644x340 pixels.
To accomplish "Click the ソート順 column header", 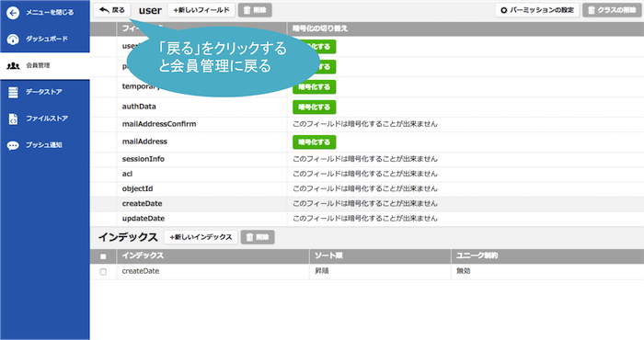I will [328, 256].
